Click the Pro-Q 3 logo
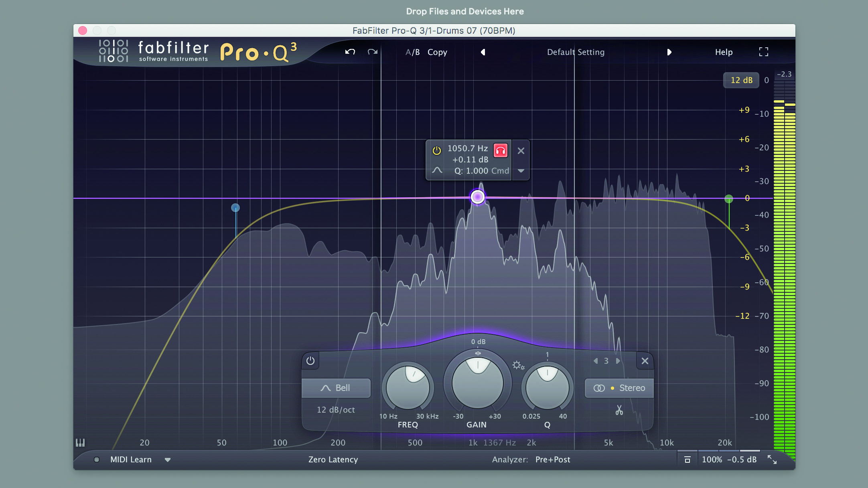Image resolution: width=868 pixels, height=488 pixels. pos(258,52)
